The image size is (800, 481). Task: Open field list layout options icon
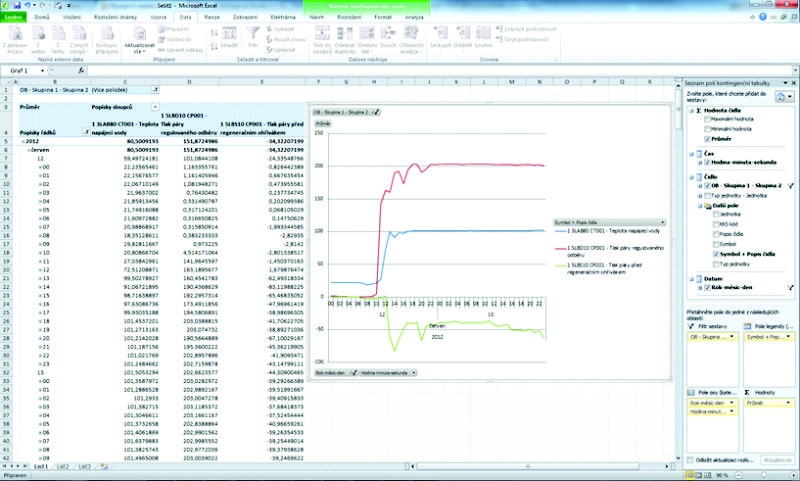tap(784, 96)
